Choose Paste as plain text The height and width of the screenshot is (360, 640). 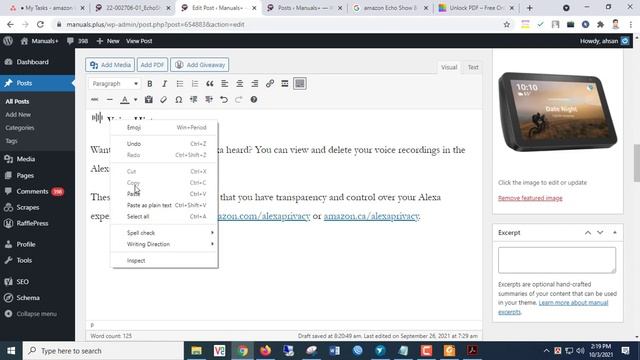coord(164,205)
